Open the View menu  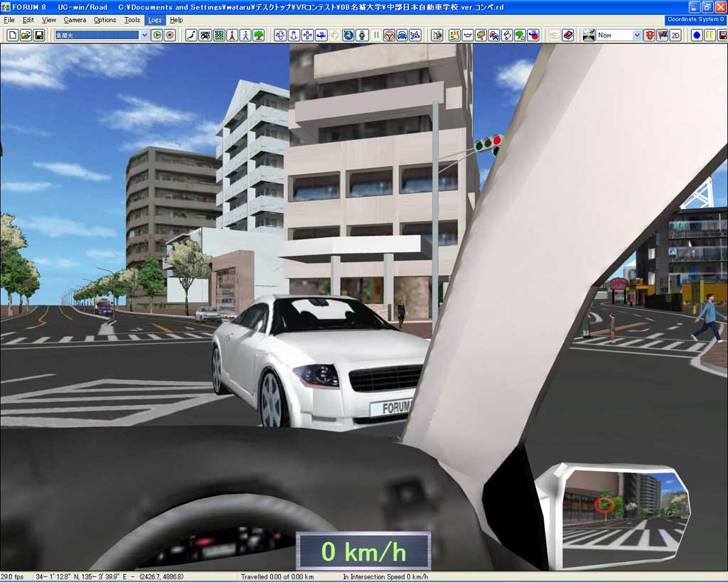pos(49,20)
